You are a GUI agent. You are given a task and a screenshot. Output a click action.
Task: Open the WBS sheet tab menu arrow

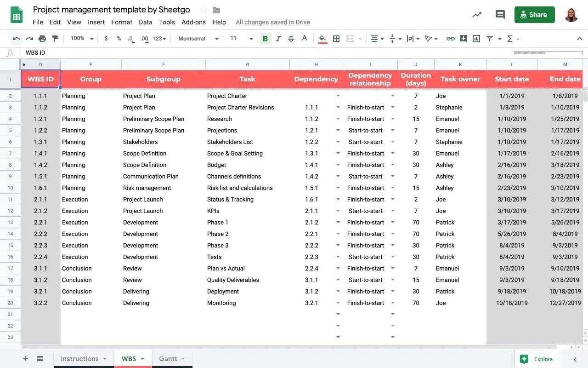(141, 358)
